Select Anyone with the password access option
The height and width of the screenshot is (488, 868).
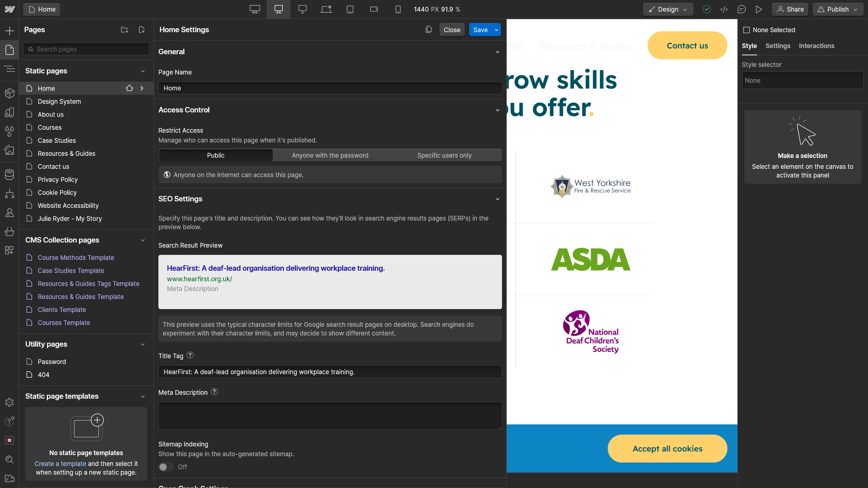[x=330, y=155]
